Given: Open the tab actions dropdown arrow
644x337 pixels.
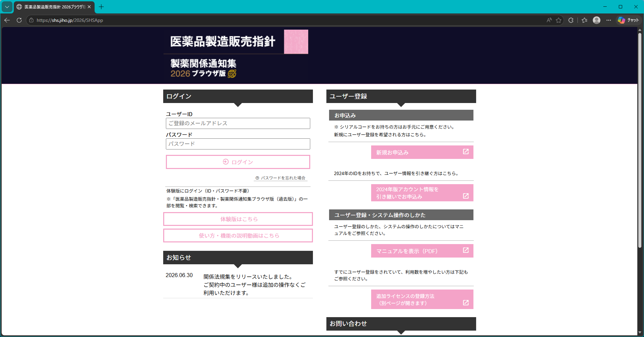Looking at the screenshot, I should tap(7, 7).
